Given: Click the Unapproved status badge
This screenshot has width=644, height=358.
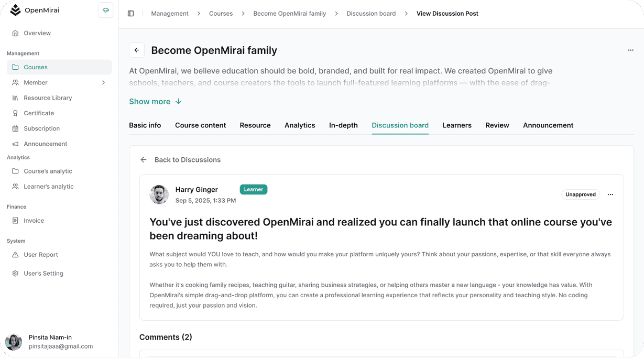Looking at the screenshot, I should pyautogui.click(x=581, y=194).
